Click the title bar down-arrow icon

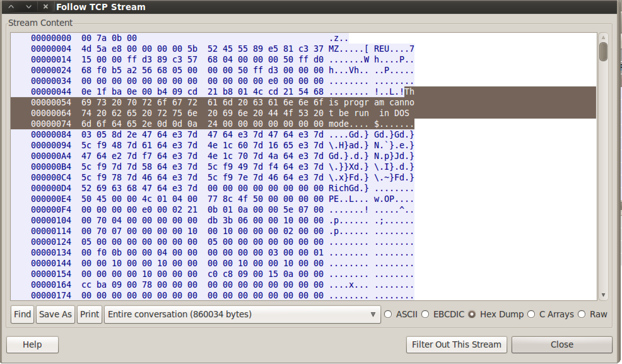[x=29, y=7]
